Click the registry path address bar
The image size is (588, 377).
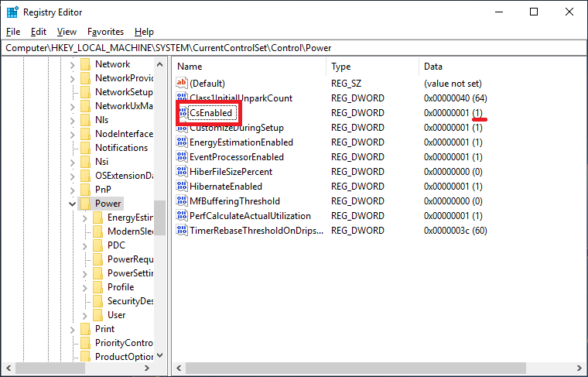click(x=294, y=48)
